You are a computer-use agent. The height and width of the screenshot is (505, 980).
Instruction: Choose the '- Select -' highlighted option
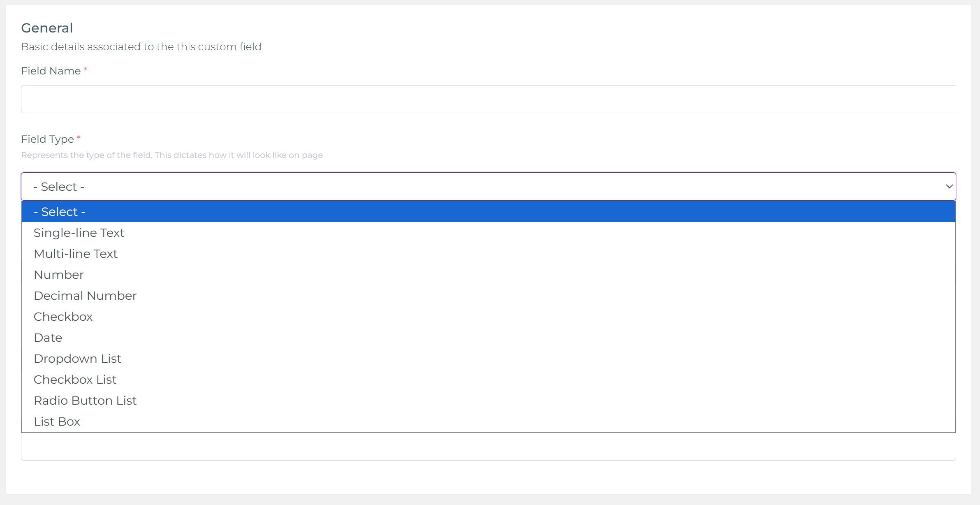click(x=60, y=212)
